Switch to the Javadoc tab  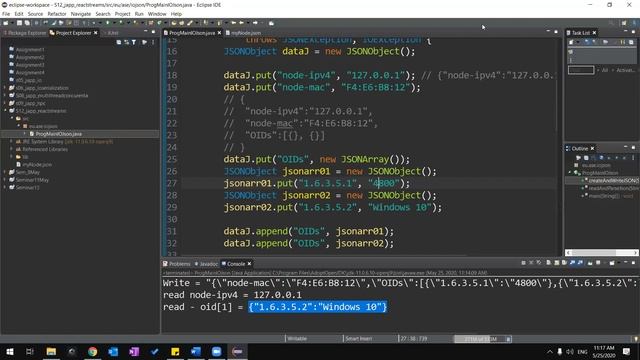pos(206,264)
